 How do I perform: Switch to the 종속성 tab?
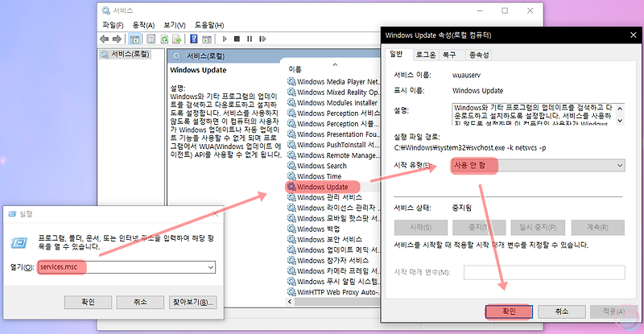point(479,55)
